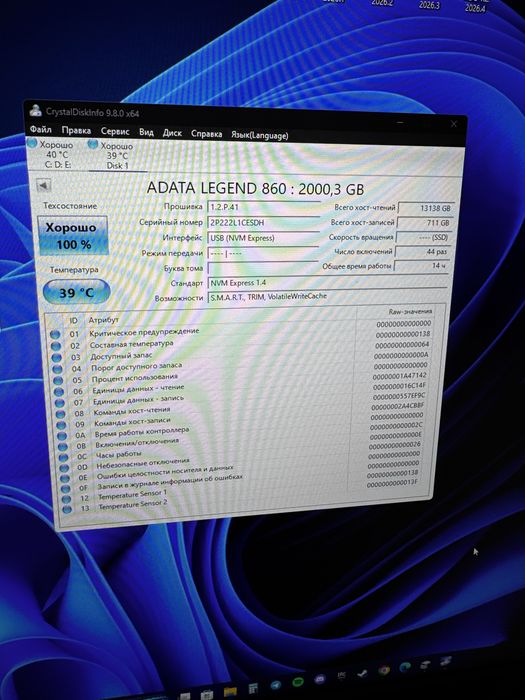This screenshot has width=525, height=700.
Task: Click the status icon for Время работы контроллера
Action: click(62, 436)
